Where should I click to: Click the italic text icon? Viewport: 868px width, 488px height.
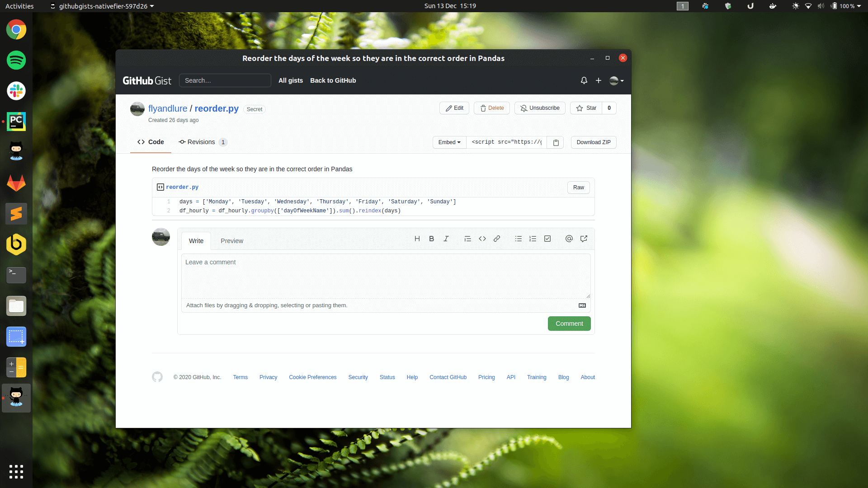(446, 239)
